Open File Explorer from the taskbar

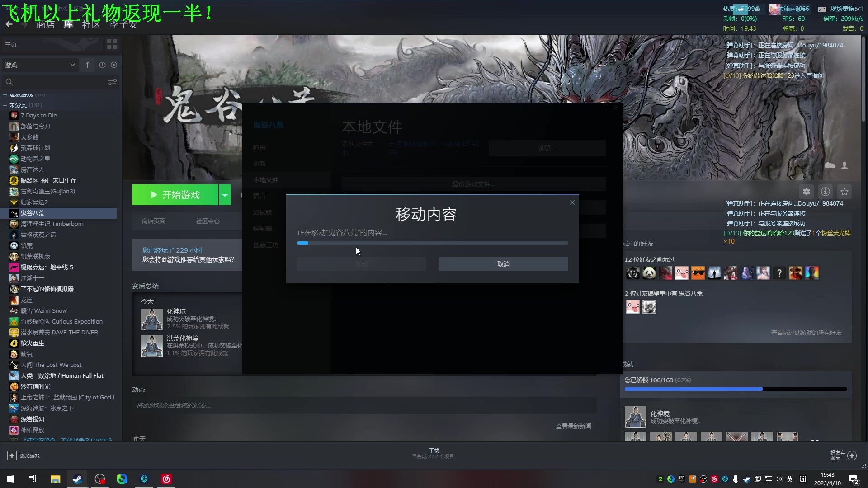pos(55,479)
